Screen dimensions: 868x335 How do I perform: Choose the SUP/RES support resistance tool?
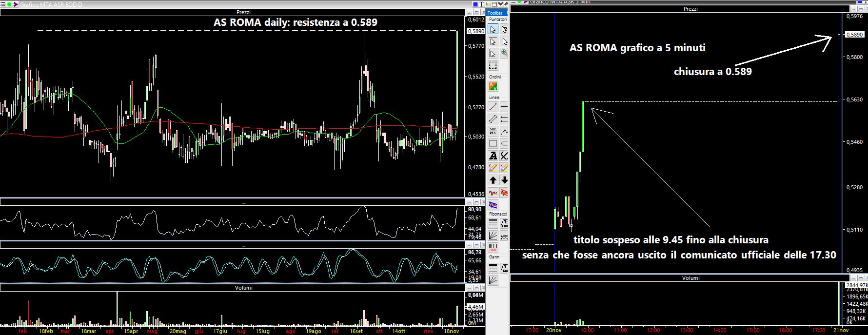pos(493,131)
